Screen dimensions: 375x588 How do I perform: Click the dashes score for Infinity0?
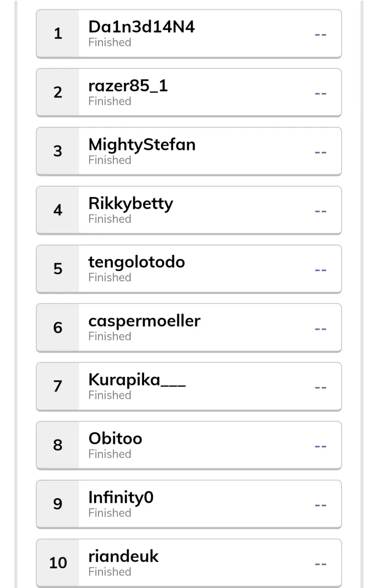click(x=321, y=505)
